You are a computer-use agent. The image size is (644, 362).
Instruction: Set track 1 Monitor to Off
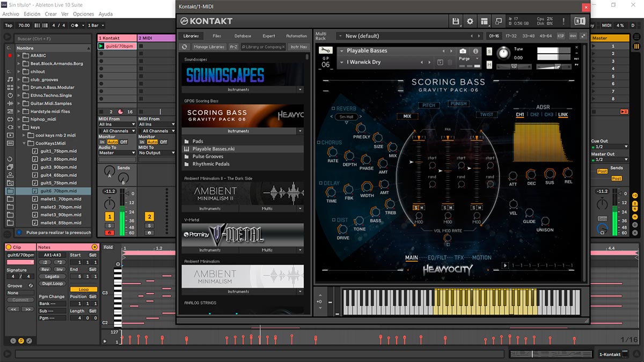123,142
